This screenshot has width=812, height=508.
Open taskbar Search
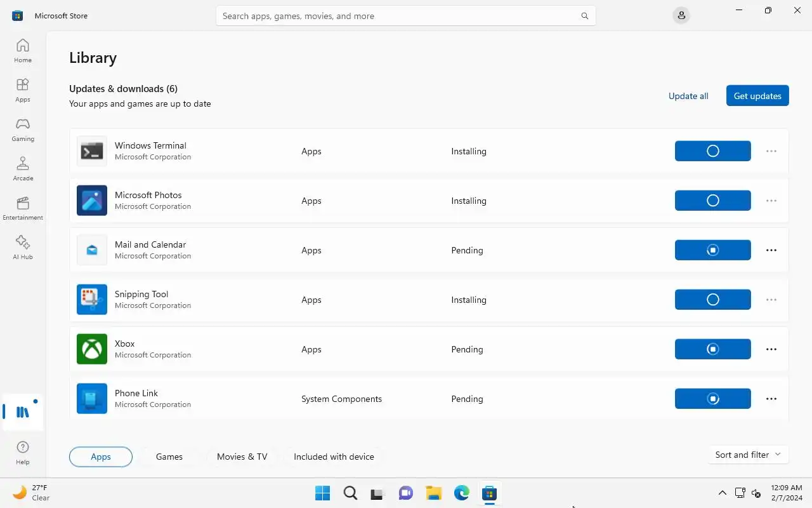click(x=350, y=493)
